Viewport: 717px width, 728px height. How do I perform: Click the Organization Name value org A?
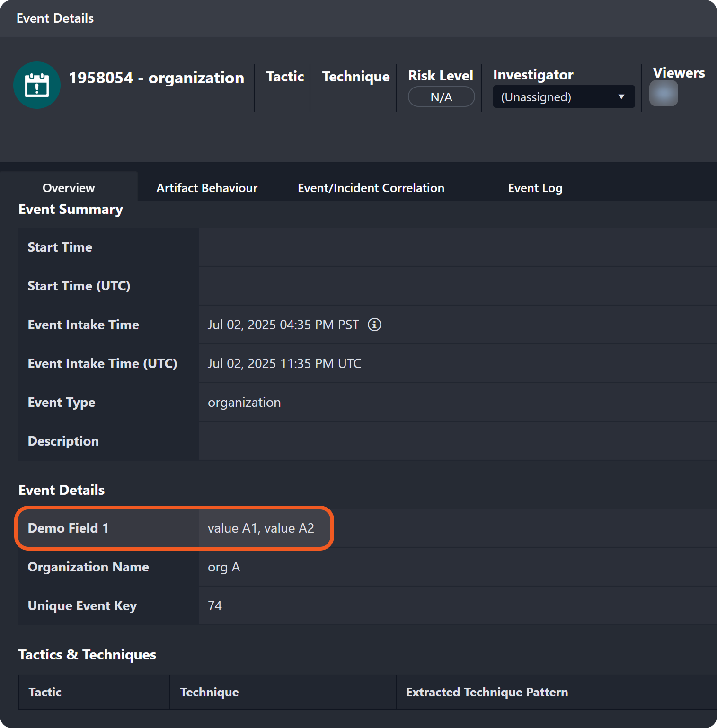pyautogui.click(x=224, y=567)
